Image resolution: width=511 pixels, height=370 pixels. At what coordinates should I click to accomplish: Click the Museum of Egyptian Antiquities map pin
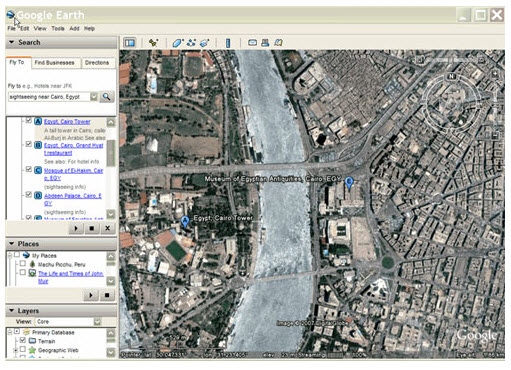point(349,182)
